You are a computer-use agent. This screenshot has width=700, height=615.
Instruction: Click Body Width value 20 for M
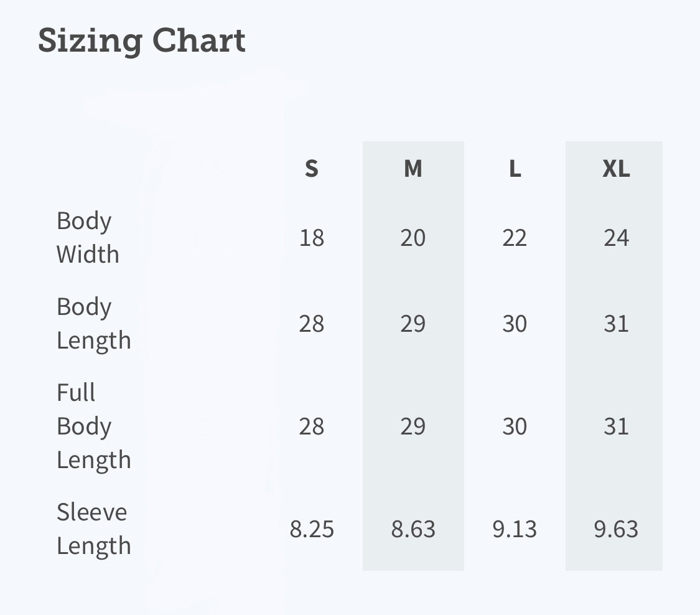click(413, 238)
